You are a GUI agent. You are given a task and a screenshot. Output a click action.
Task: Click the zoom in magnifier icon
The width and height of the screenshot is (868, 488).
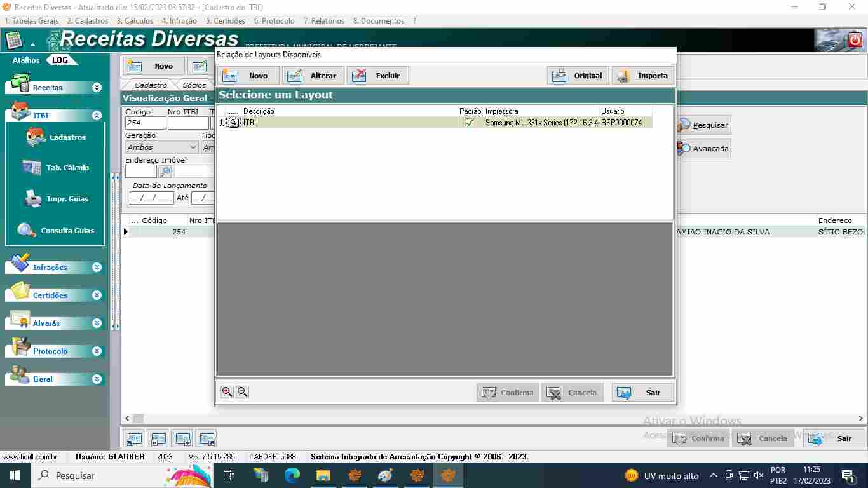click(227, 392)
